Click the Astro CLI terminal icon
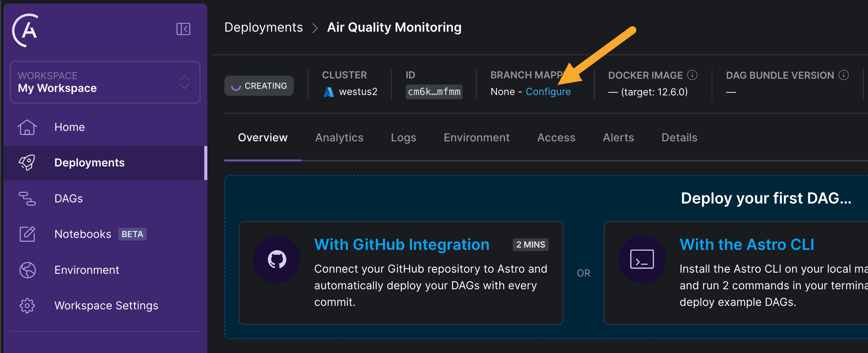 click(642, 260)
